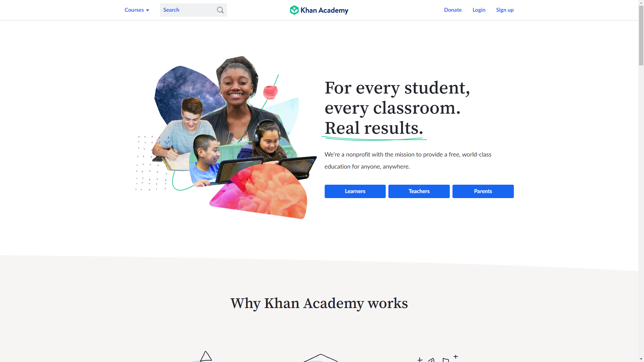Open the Courses menu

137,10
